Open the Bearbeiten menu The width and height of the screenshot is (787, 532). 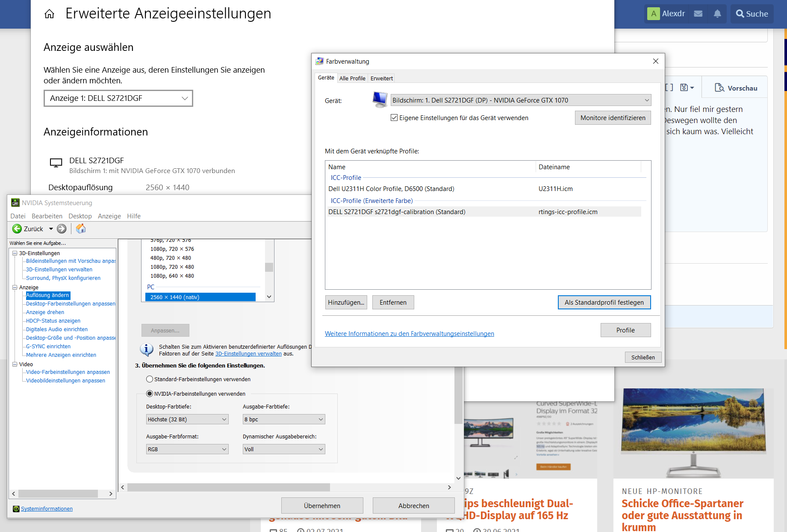47,216
